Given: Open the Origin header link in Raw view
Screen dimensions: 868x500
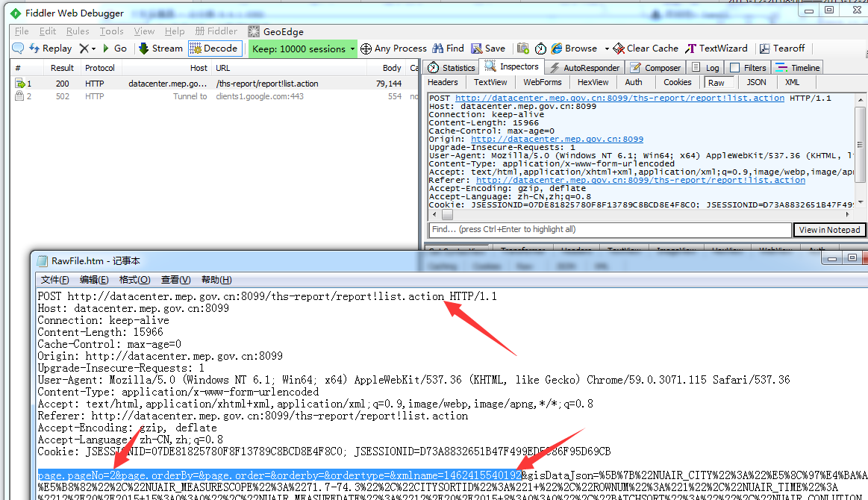Looking at the screenshot, I should tap(557, 139).
